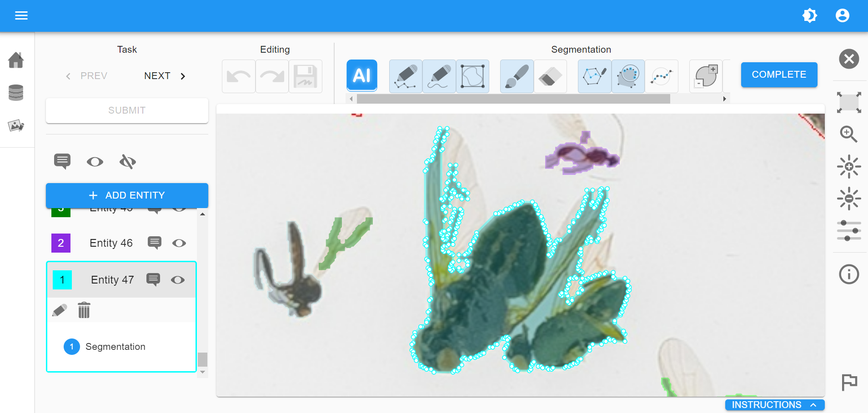Select the freehand pen tool
The width and height of the screenshot is (868, 413).
pos(439,76)
